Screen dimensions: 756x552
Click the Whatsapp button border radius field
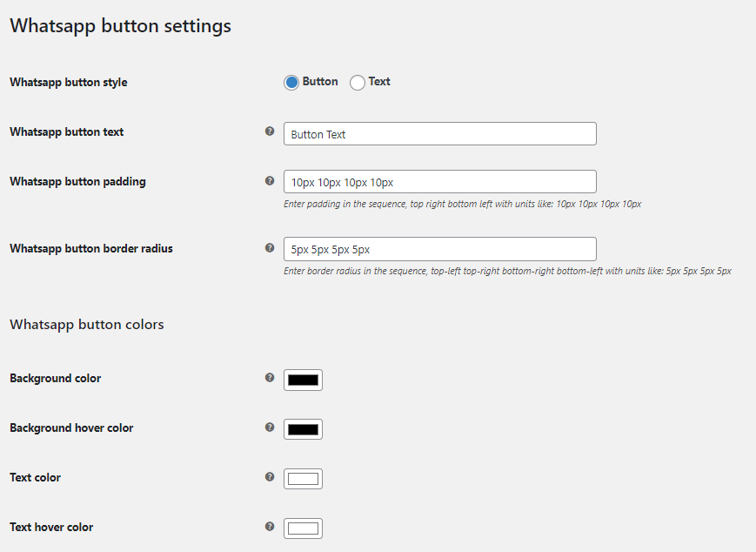(439, 249)
